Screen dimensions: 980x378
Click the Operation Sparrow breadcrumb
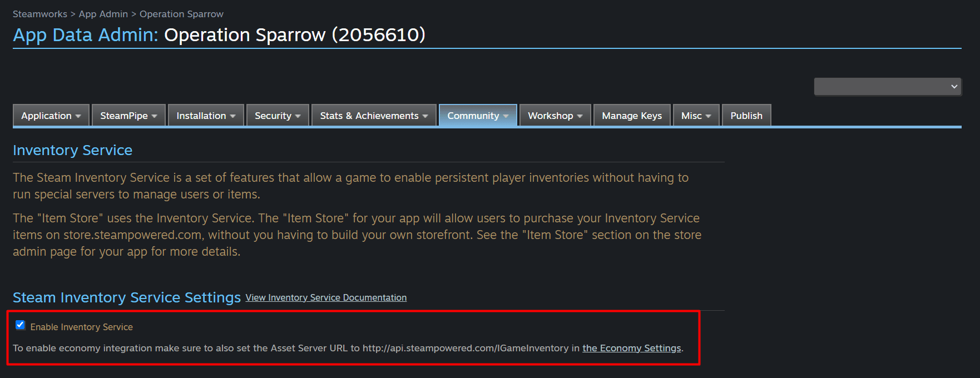[x=181, y=14]
